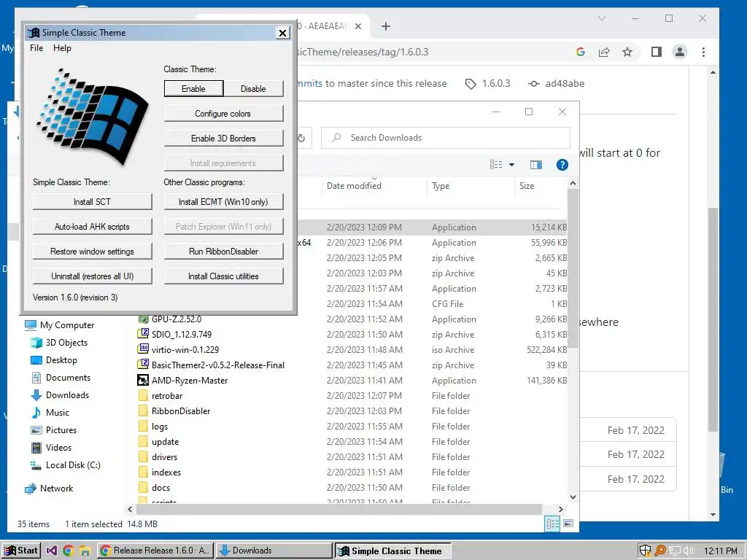Select GPU-Z.2.52.0 file icon

(143, 319)
